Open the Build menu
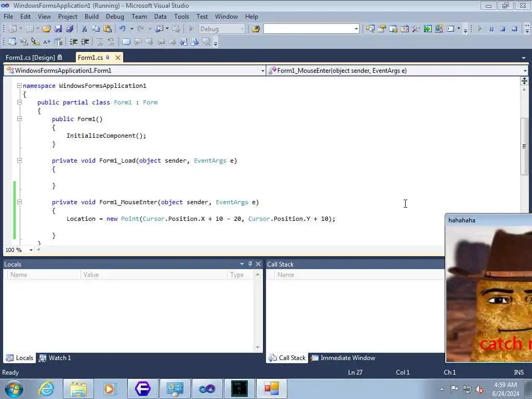Image resolution: width=532 pixels, height=399 pixels. [91, 16]
